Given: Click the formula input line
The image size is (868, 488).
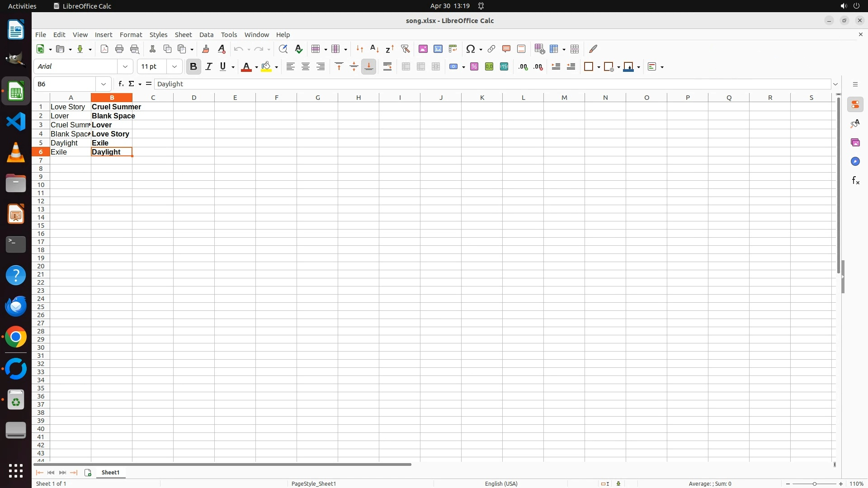Looking at the screenshot, I should pyautogui.click(x=493, y=84).
